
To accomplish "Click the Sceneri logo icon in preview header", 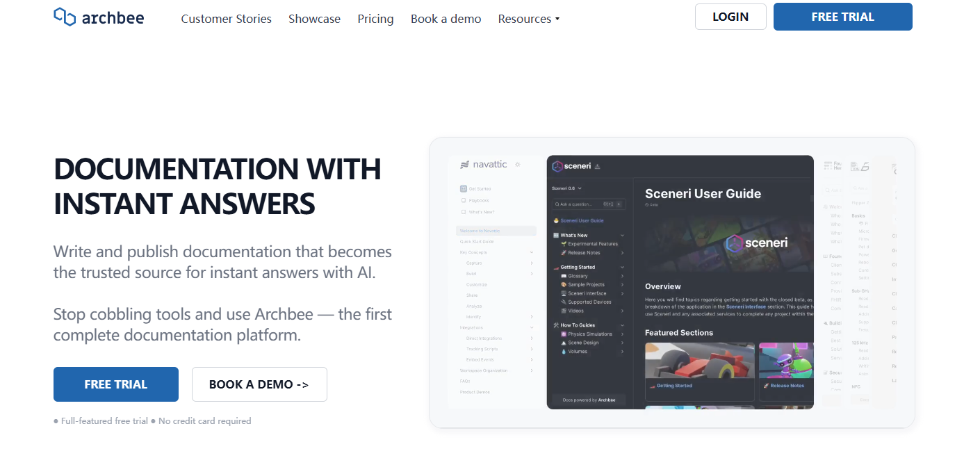I will coord(557,166).
